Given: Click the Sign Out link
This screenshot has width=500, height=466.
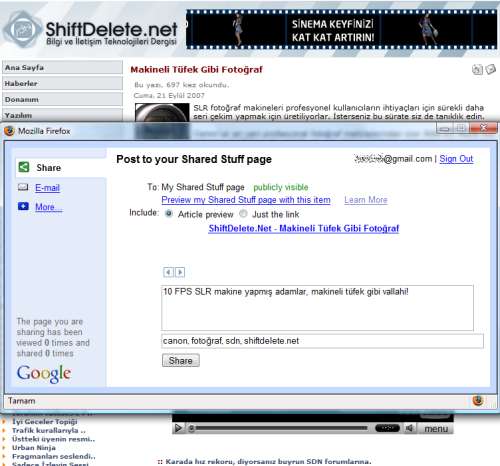Looking at the screenshot, I should click(x=456, y=159).
